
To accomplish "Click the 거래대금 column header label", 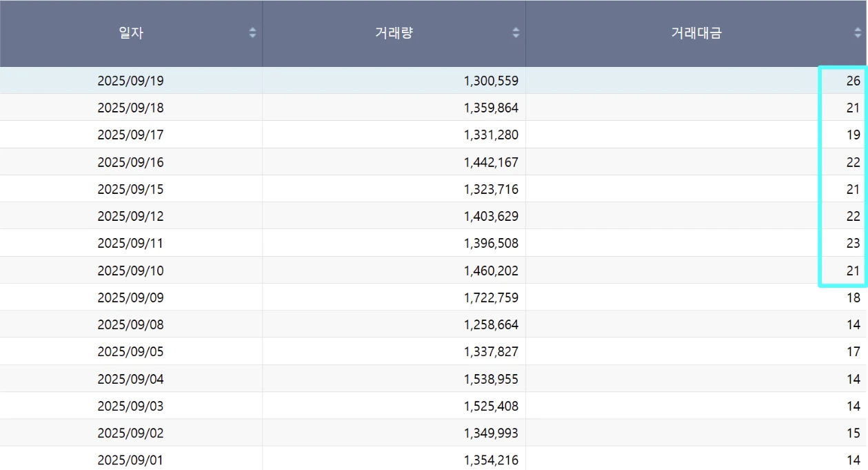I will tap(696, 32).
